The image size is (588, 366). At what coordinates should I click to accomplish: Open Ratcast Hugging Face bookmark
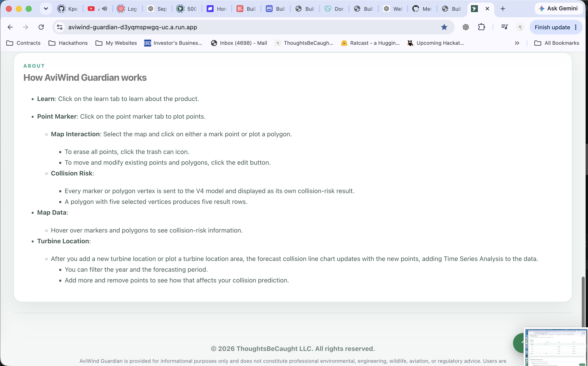point(370,43)
